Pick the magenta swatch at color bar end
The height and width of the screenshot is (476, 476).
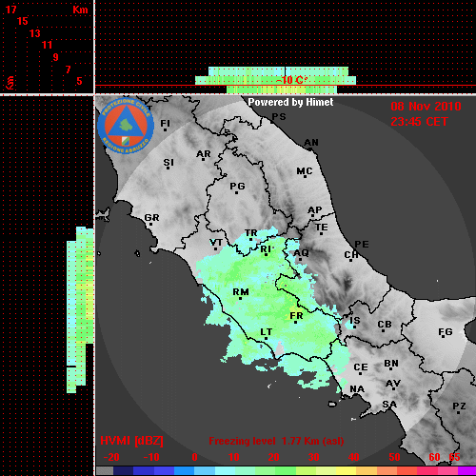466,470
